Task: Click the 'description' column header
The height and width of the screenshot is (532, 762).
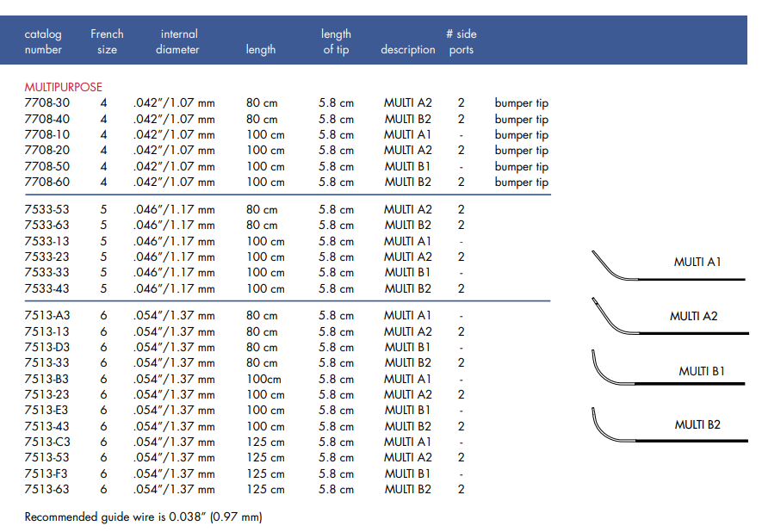Action: click(408, 49)
